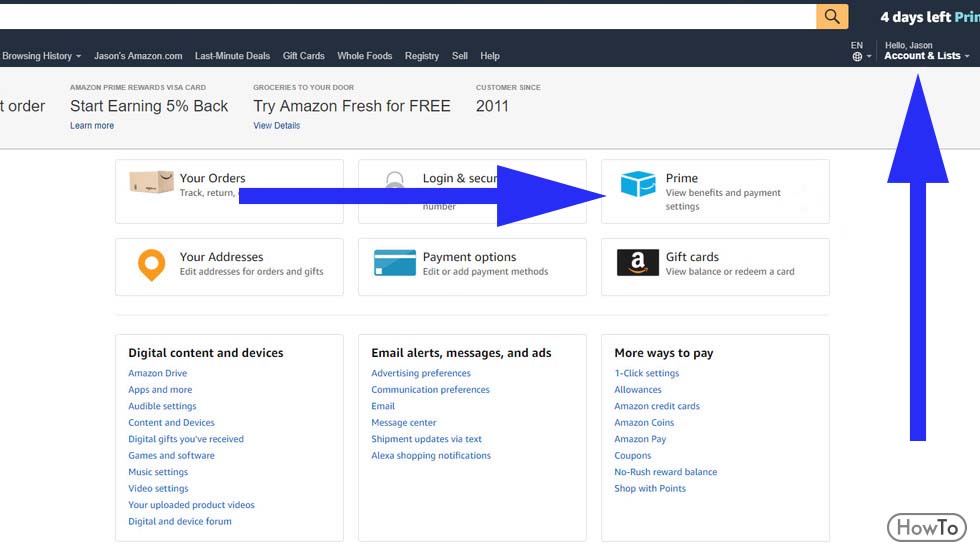Click the Prime blue box icon
This screenshot has height=551, width=980.
click(x=638, y=183)
